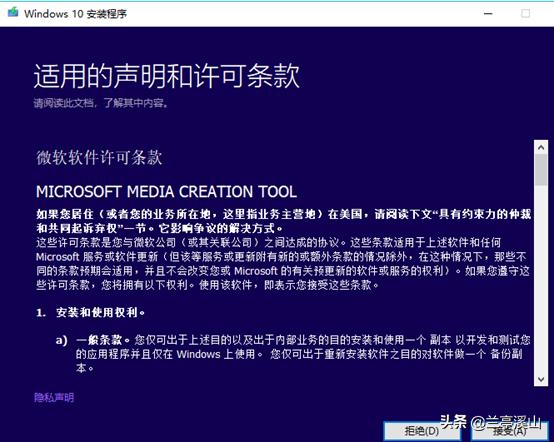The image size is (554, 442).
Task: Click the heading 适用的声明和许可条款
Action: (167, 76)
